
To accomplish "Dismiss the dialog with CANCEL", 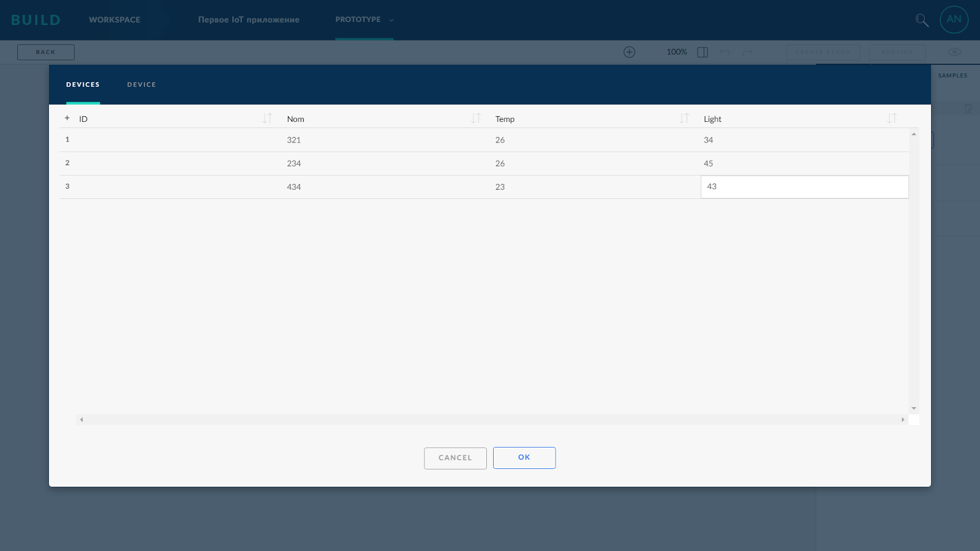I will click(455, 457).
